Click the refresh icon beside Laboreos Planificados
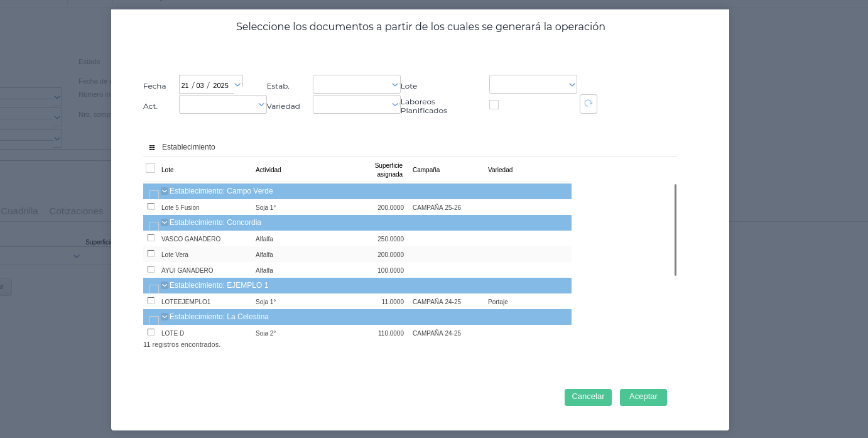The width and height of the screenshot is (868, 438). [588, 104]
